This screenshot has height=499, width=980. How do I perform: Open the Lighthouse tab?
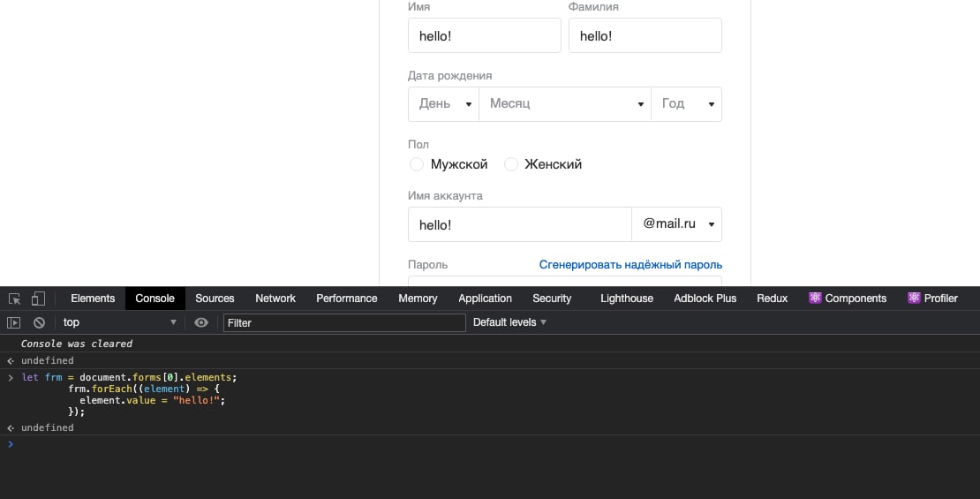626,299
